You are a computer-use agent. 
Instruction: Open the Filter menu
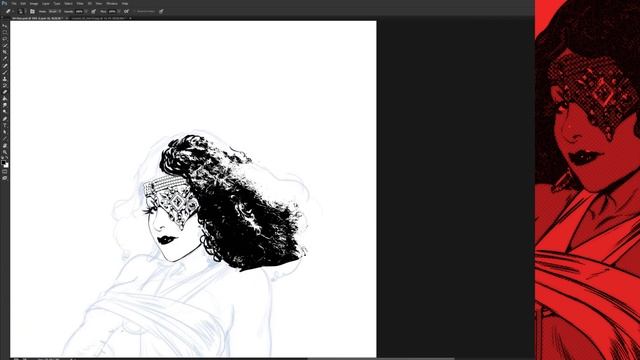pos(80,3)
